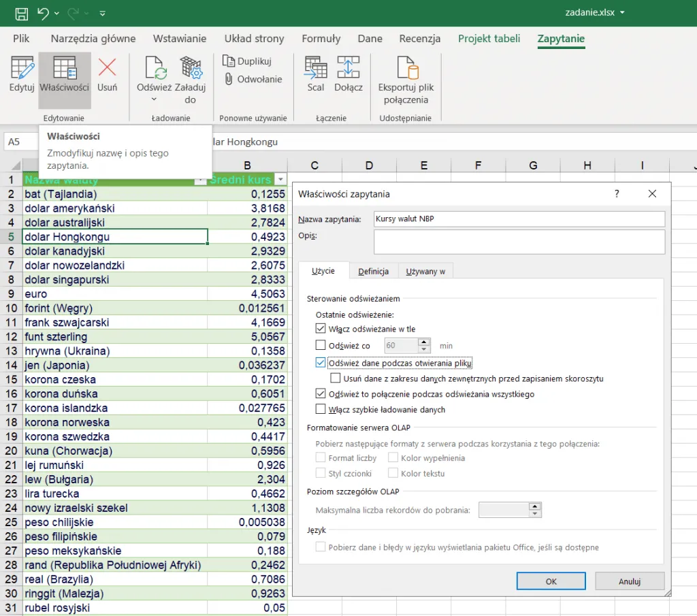Select column B header
697x616 pixels.
pos(247,165)
